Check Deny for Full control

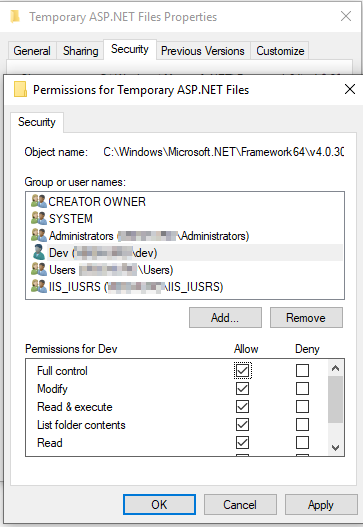click(302, 371)
